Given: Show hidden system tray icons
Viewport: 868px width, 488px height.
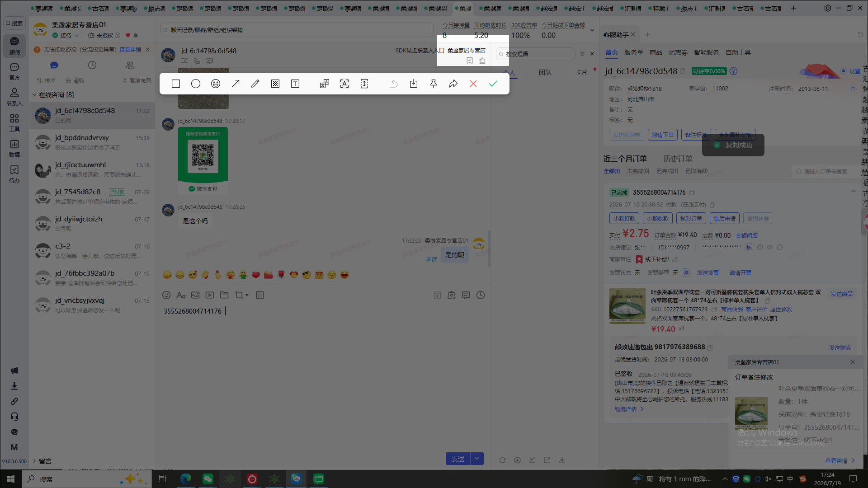Looking at the screenshot, I should pyautogui.click(x=725, y=479).
